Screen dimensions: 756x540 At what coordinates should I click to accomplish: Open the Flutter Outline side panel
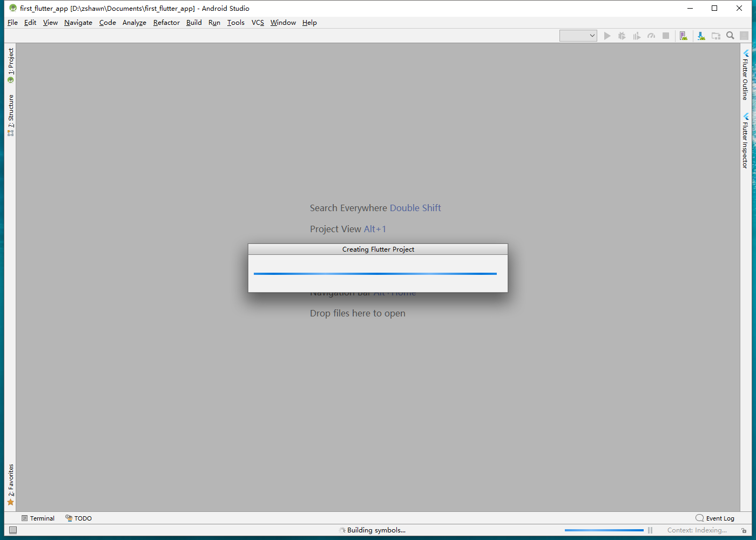tap(746, 75)
